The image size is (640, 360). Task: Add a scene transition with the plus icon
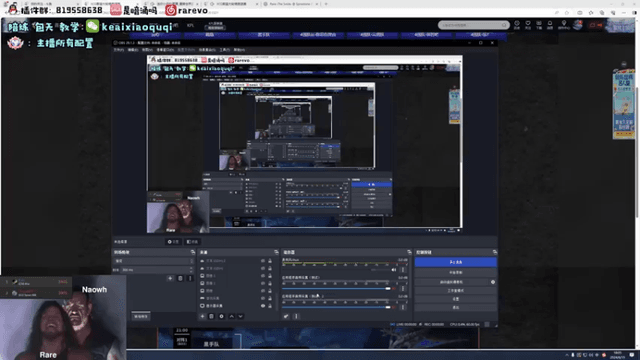click(170, 278)
